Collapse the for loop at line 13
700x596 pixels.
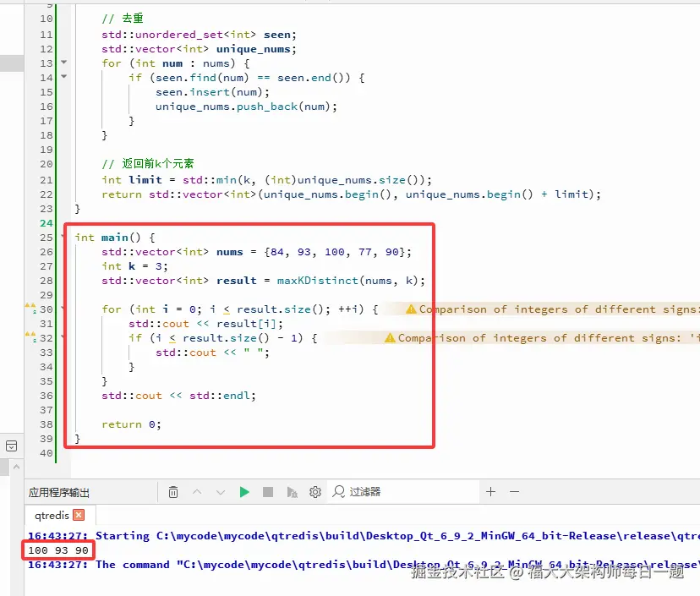point(64,63)
